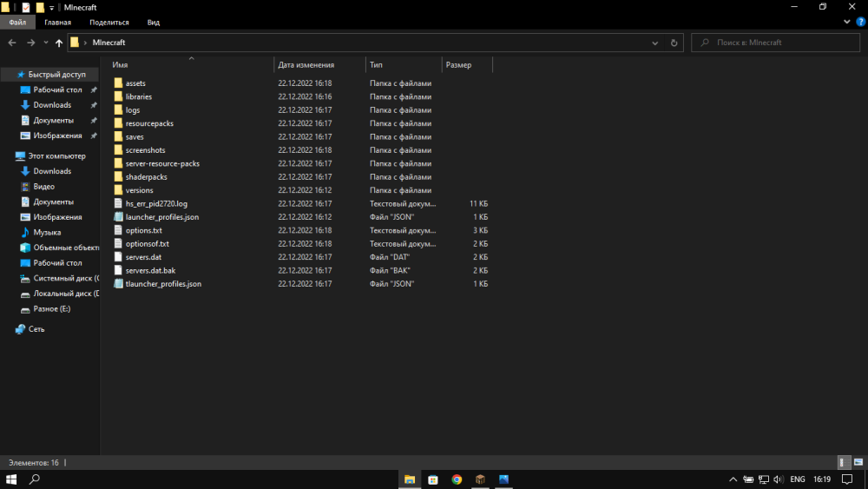Screen dimensions: 868x489
Task: Open the notification center icon
Action: (x=847, y=479)
